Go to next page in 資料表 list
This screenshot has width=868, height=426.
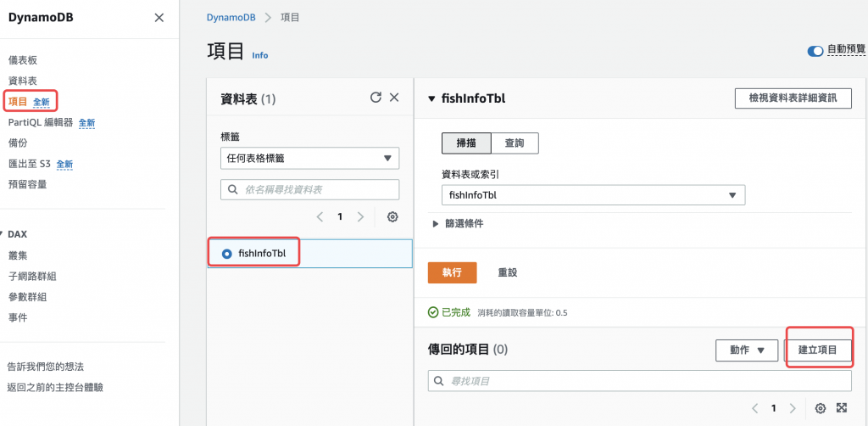[x=360, y=217]
